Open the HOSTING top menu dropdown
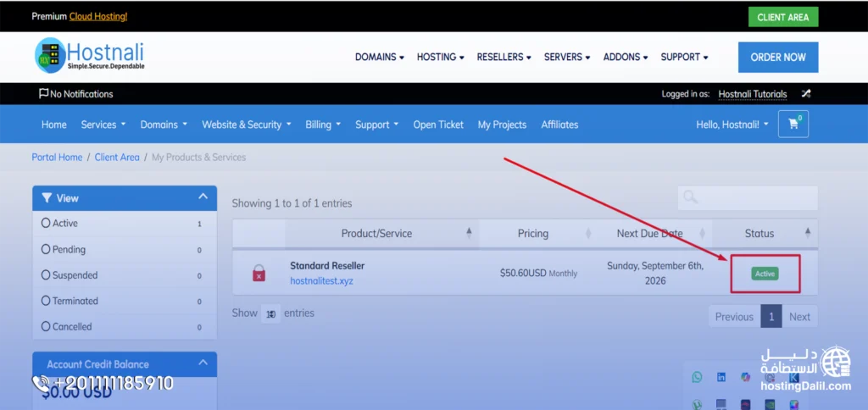The height and width of the screenshot is (410, 868). [440, 57]
